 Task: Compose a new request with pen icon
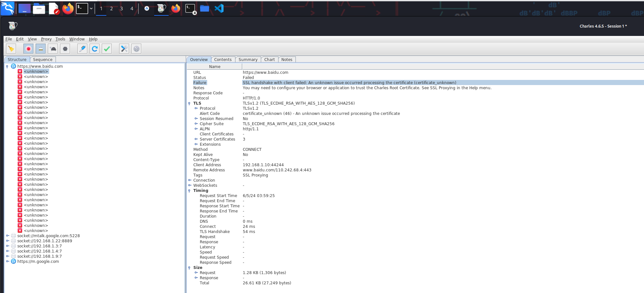pos(83,49)
